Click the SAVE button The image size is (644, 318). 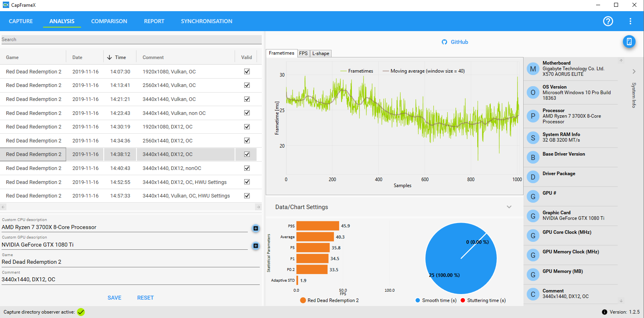115,298
